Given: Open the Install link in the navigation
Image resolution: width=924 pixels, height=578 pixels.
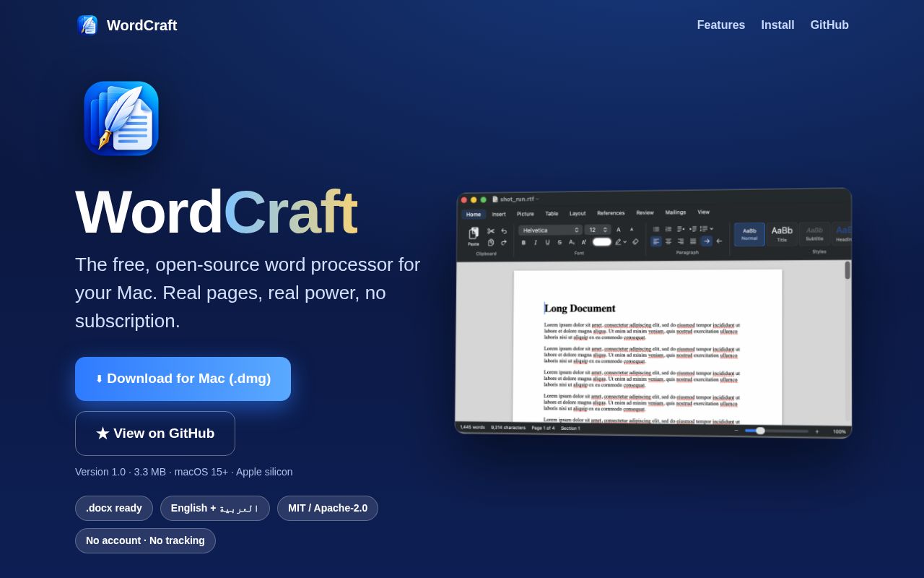Looking at the screenshot, I should (x=777, y=25).
